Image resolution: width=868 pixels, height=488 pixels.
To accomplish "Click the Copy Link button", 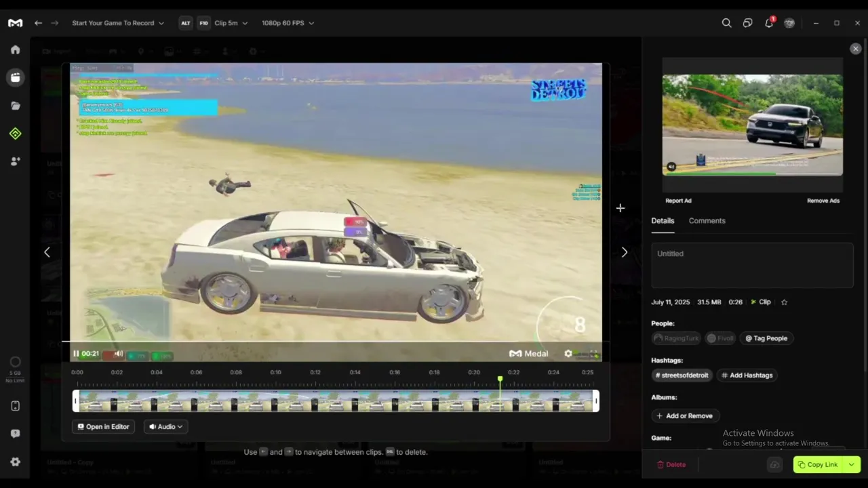I will point(818,464).
